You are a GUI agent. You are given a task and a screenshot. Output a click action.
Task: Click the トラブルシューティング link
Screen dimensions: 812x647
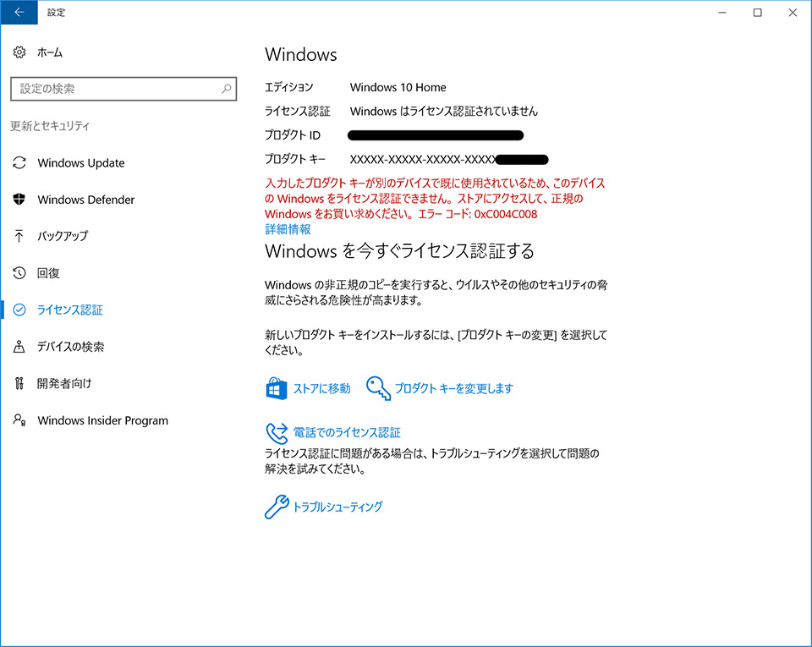(x=337, y=507)
